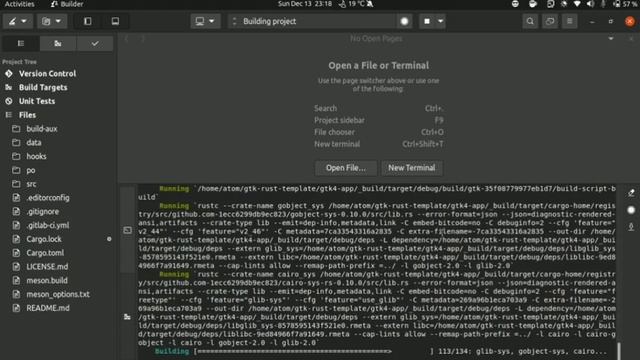Click the Wi-Fi status icon
The width and height of the screenshot is (640, 360).
(x=577, y=4)
